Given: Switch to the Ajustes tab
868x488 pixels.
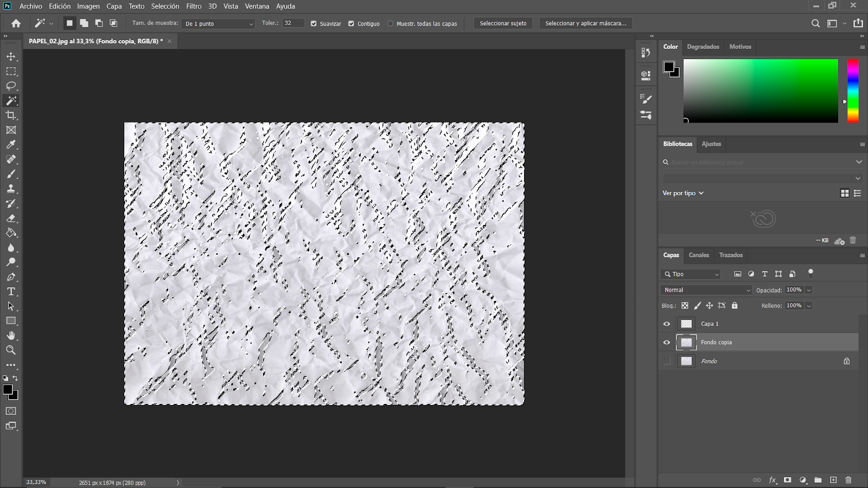Looking at the screenshot, I should [x=711, y=144].
